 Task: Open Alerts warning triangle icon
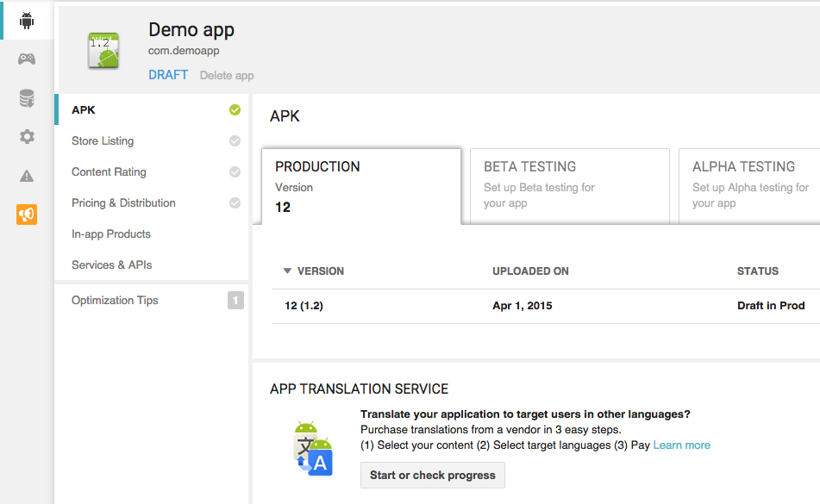[27, 176]
